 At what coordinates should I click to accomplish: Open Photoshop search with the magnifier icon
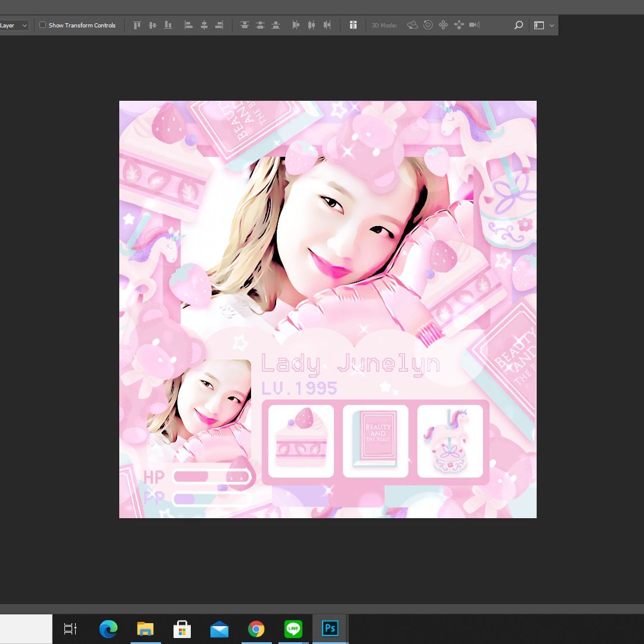click(518, 25)
